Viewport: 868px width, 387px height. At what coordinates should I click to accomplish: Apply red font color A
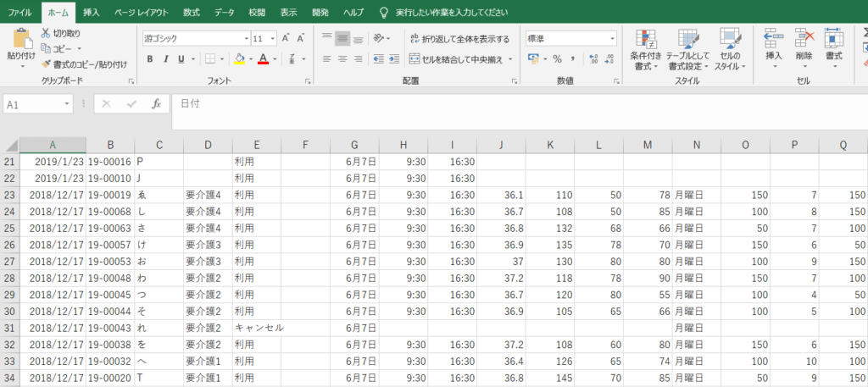coord(264,58)
